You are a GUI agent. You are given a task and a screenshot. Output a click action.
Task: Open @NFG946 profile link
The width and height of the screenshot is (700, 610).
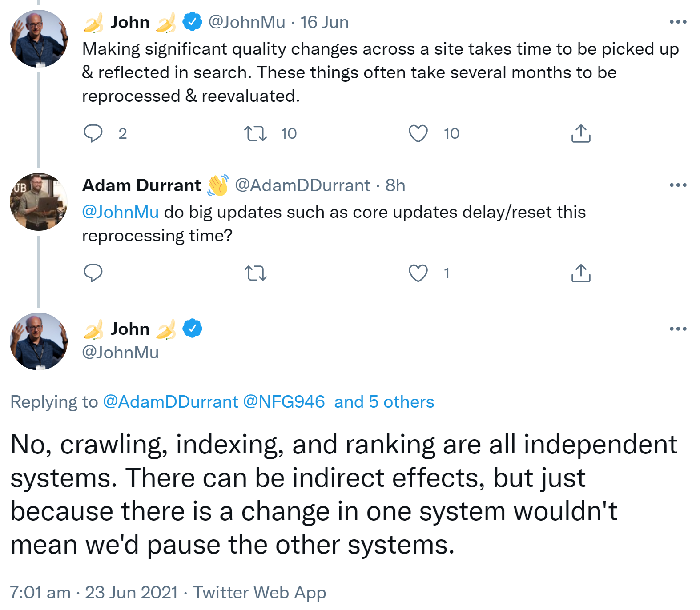[x=284, y=402]
